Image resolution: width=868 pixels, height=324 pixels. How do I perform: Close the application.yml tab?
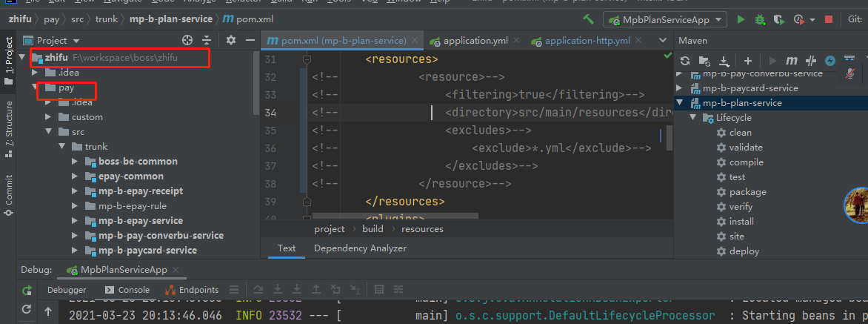click(516, 41)
